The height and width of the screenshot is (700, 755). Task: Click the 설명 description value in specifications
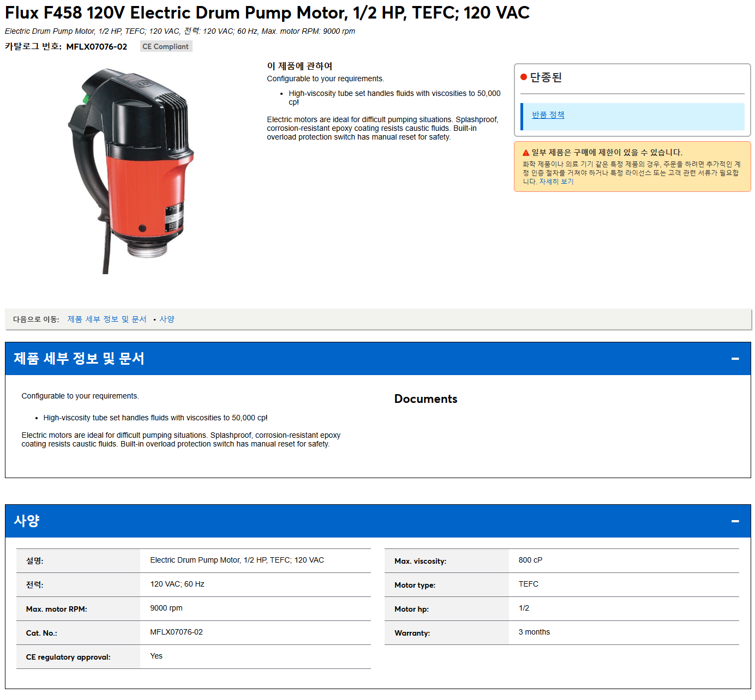237,560
